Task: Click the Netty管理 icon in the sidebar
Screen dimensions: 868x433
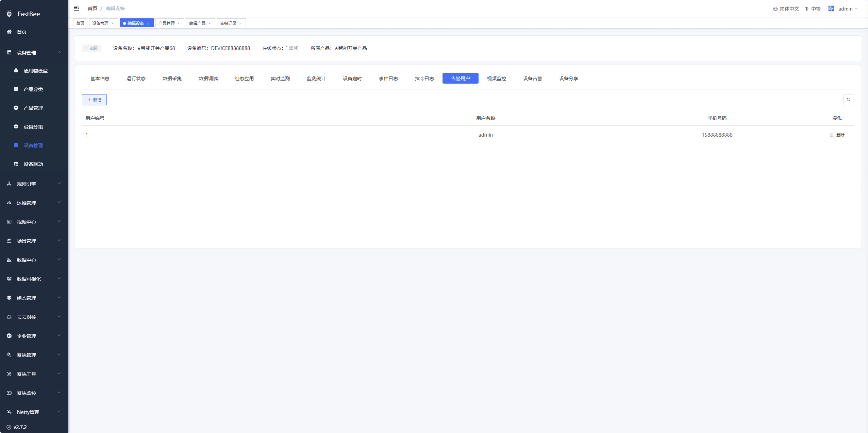Action: [x=9, y=412]
